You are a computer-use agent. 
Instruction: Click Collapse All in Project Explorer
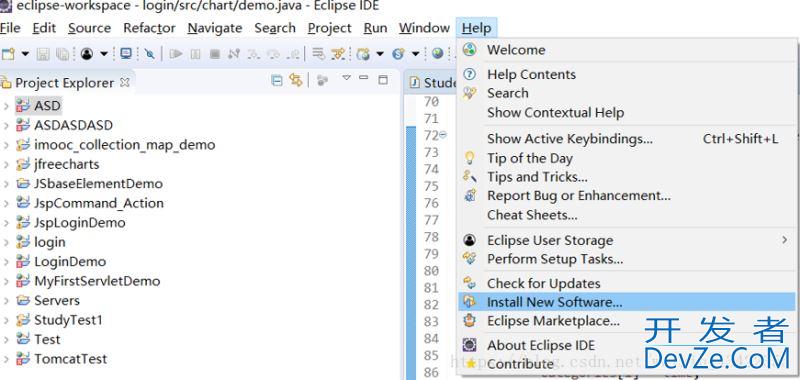(277, 80)
